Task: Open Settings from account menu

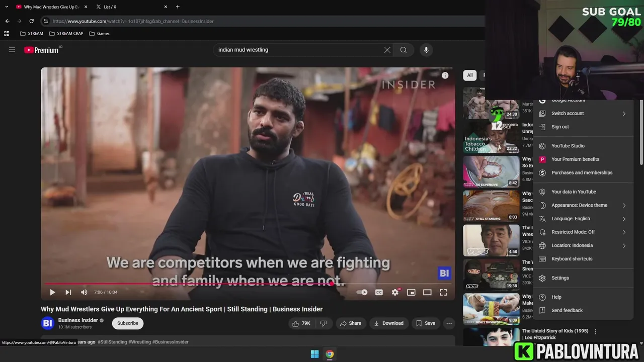Action: coord(583,278)
